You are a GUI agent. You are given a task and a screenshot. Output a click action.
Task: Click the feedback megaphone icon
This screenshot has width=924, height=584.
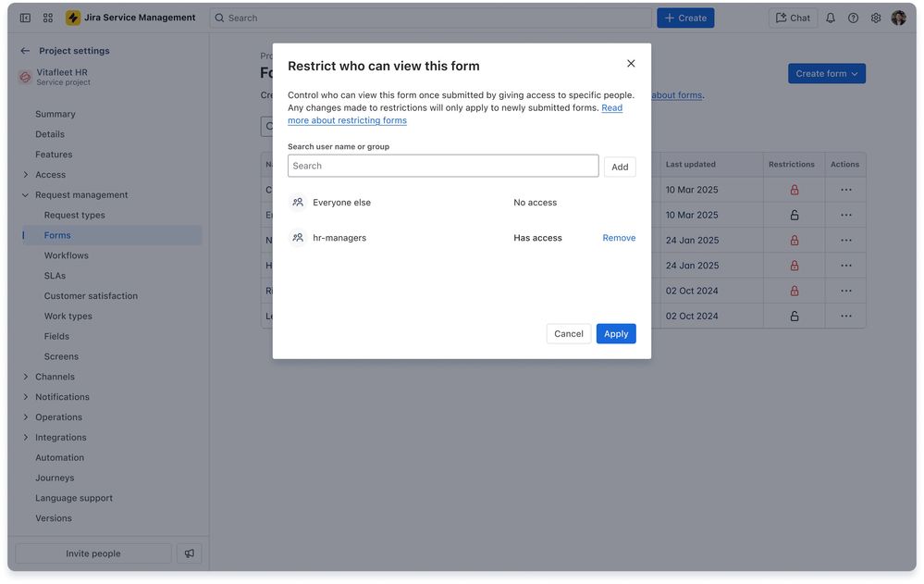190,553
